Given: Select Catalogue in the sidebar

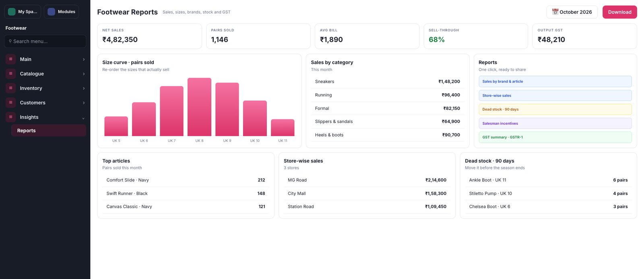Looking at the screenshot, I should [32, 74].
